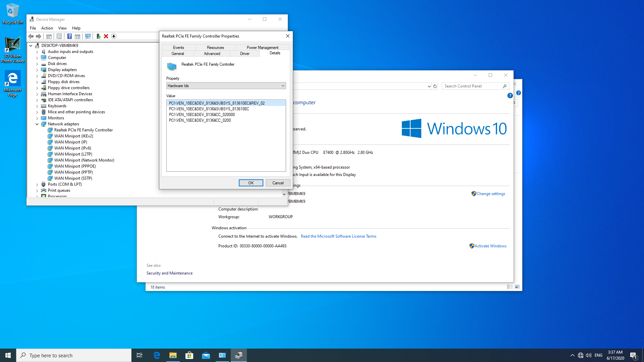Click Scan for hardware changes icon

(x=88, y=36)
